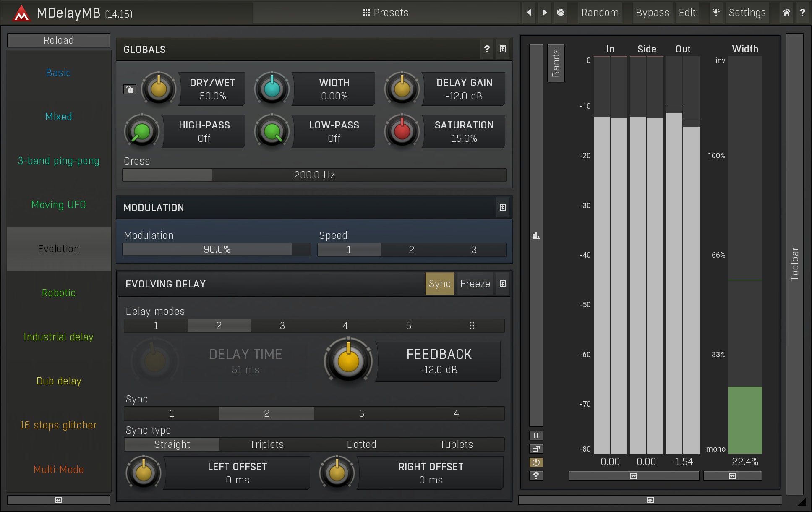Collapse the Globals panel

coord(502,49)
